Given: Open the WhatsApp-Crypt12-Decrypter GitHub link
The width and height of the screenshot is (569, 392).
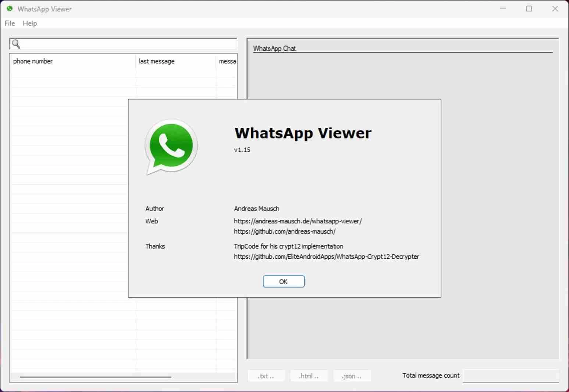Looking at the screenshot, I should coord(326,256).
